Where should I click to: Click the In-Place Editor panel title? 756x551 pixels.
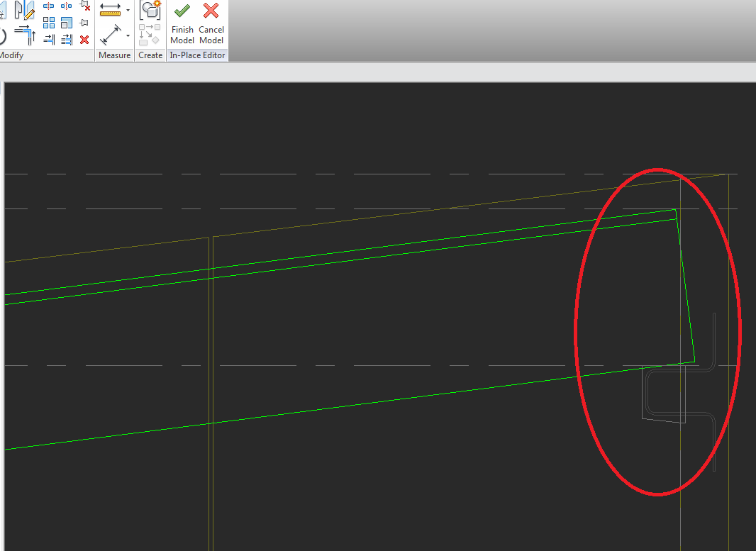click(197, 55)
